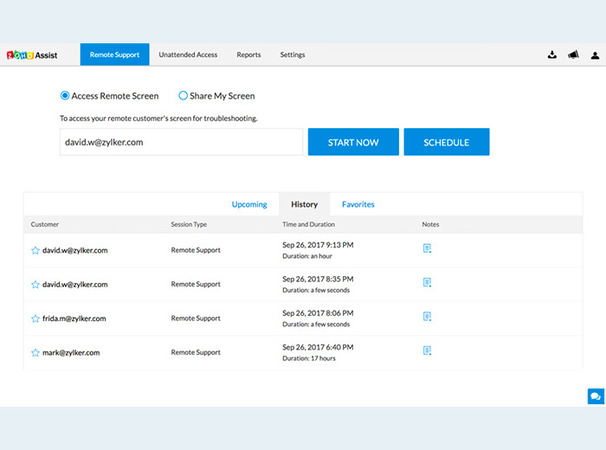Image resolution: width=606 pixels, height=450 pixels.
Task: Open the user profile icon
Action: tap(595, 55)
